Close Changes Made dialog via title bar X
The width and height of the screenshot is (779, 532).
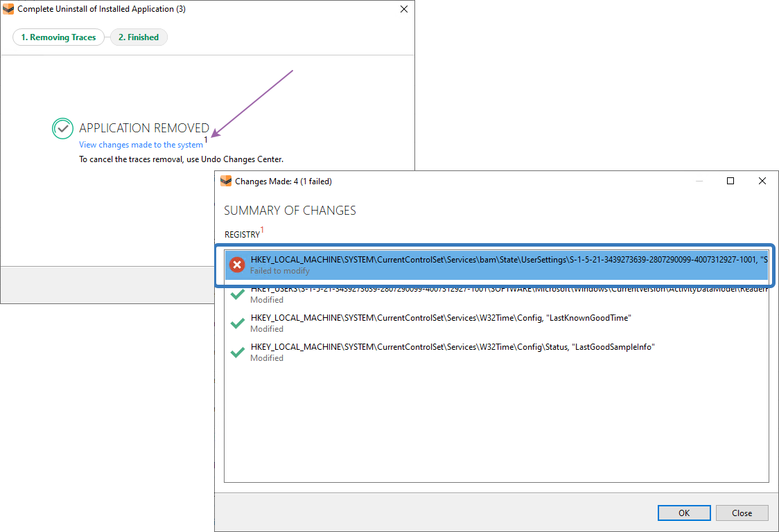tap(762, 181)
